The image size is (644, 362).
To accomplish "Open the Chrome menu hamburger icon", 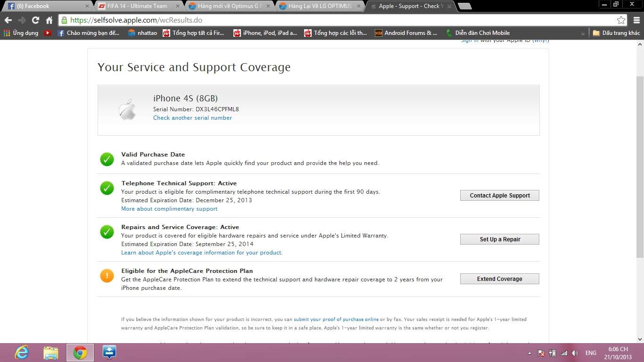I will (x=636, y=20).
